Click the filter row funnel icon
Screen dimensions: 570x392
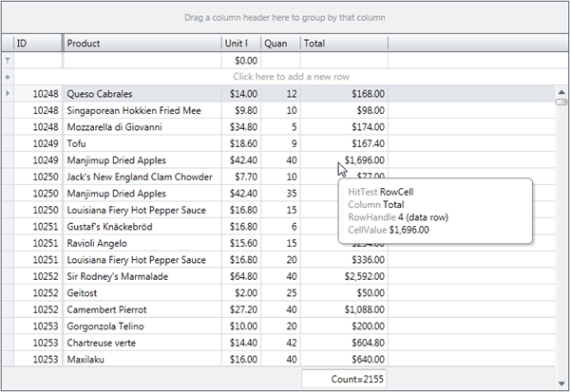click(8, 61)
